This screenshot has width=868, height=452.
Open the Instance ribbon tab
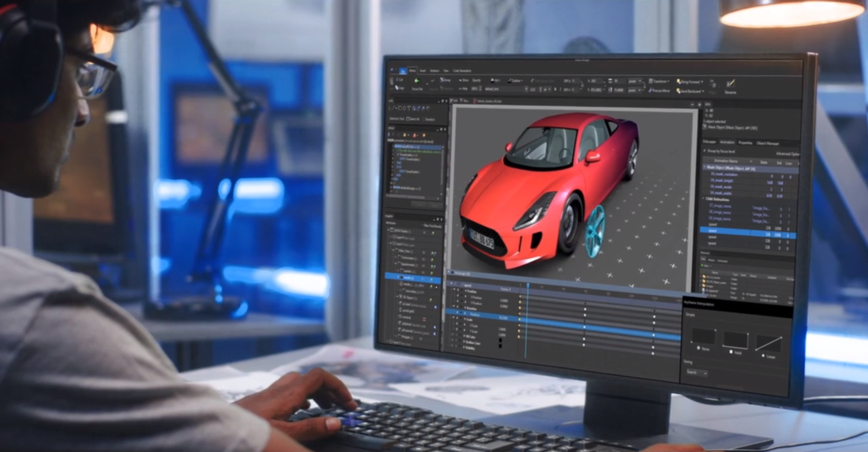tap(434, 71)
